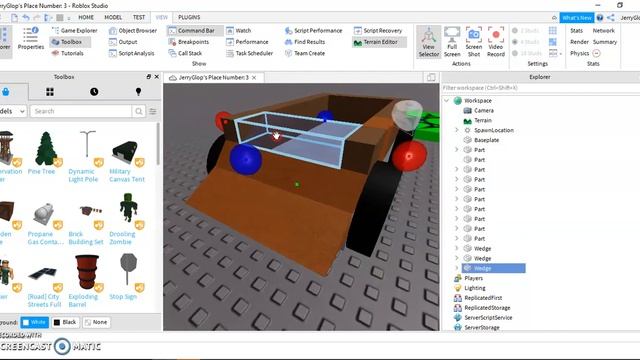
Task: Open the help question mark icon
Action: [x=600, y=18]
